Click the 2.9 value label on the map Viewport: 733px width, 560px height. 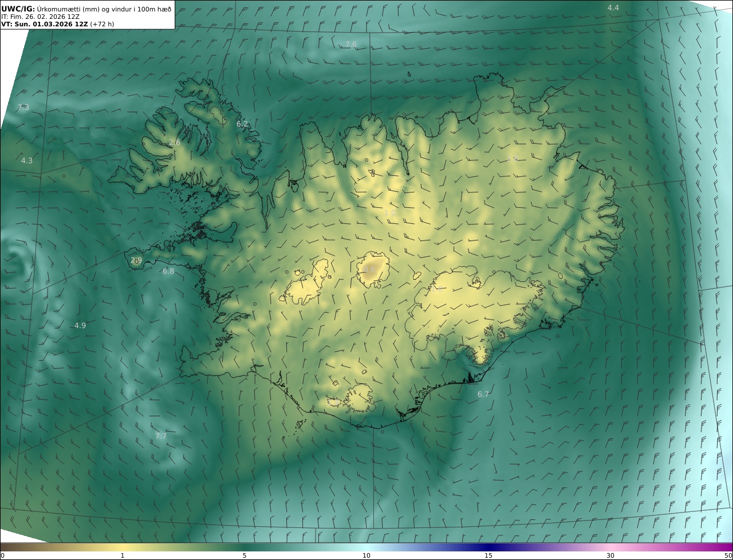tap(136, 261)
